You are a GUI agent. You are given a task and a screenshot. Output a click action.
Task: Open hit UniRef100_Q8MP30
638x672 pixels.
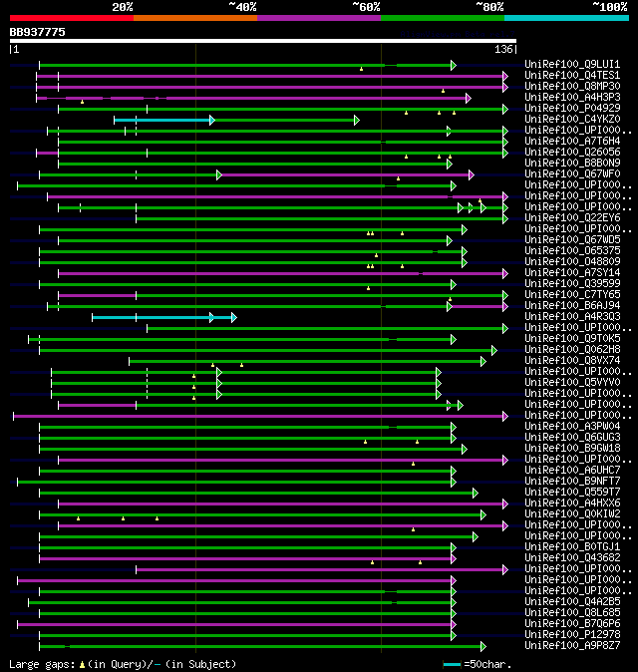572,86
